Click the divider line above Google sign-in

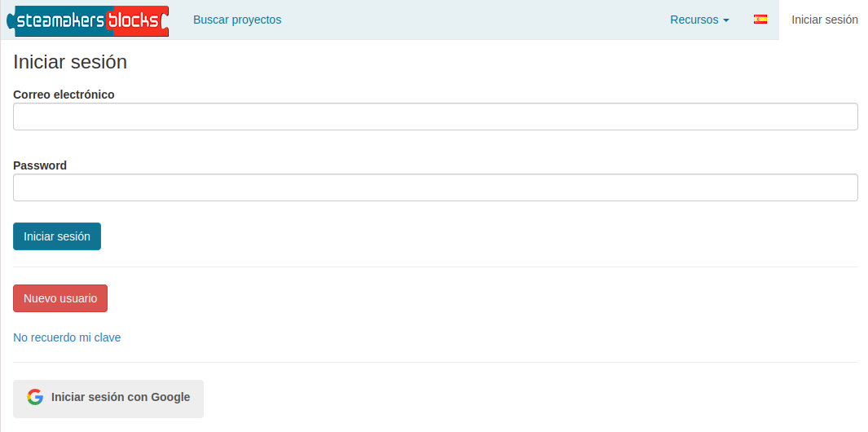(435, 362)
